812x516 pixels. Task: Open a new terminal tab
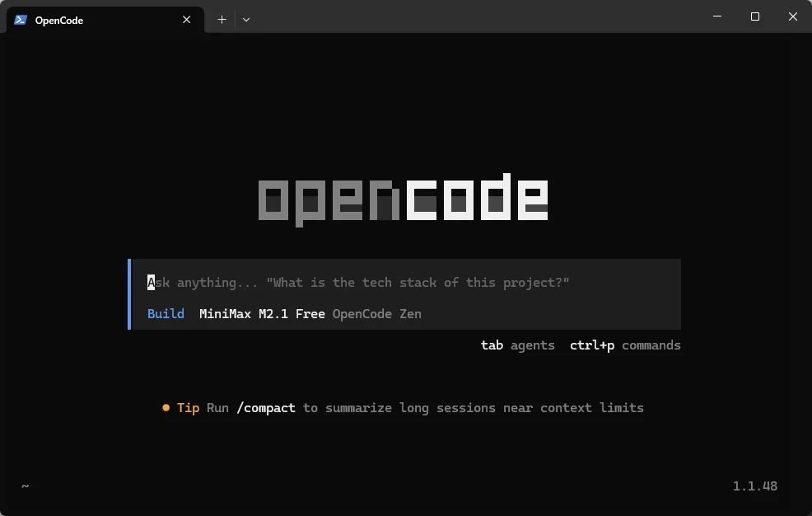tap(222, 20)
